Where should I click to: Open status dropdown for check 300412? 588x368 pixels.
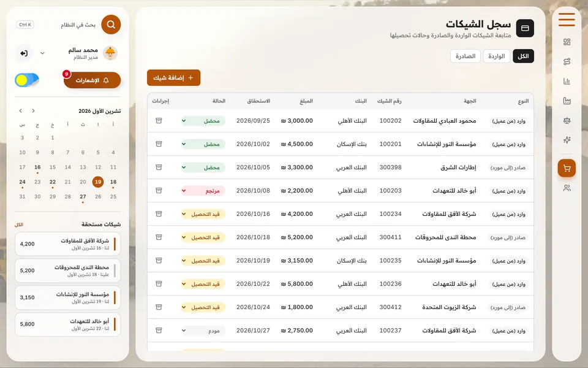203,307
